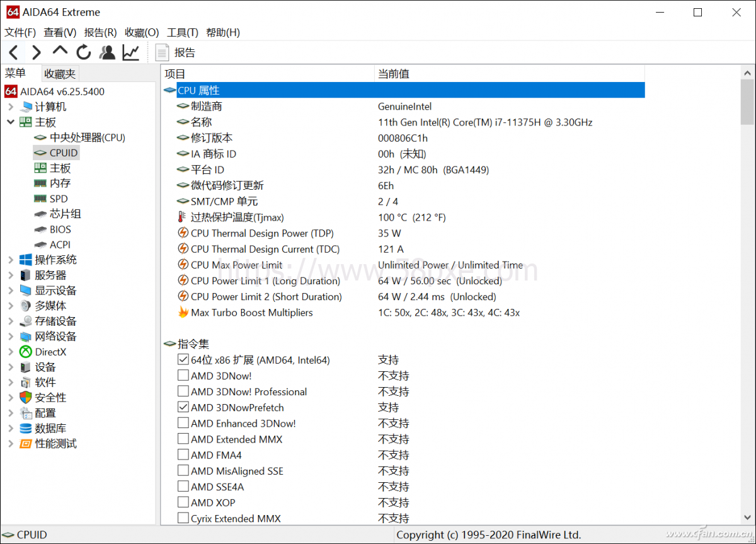
Task: Expand the 显示设备 tree node
Action: 11,291
